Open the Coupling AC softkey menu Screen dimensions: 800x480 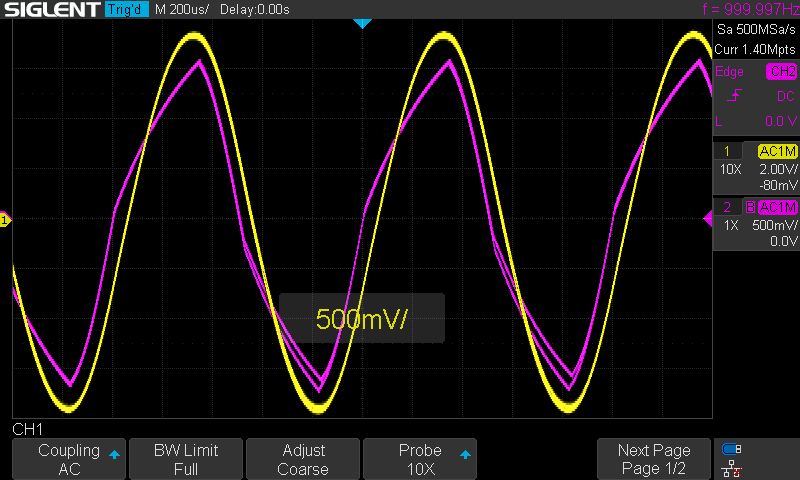tap(68, 459)
